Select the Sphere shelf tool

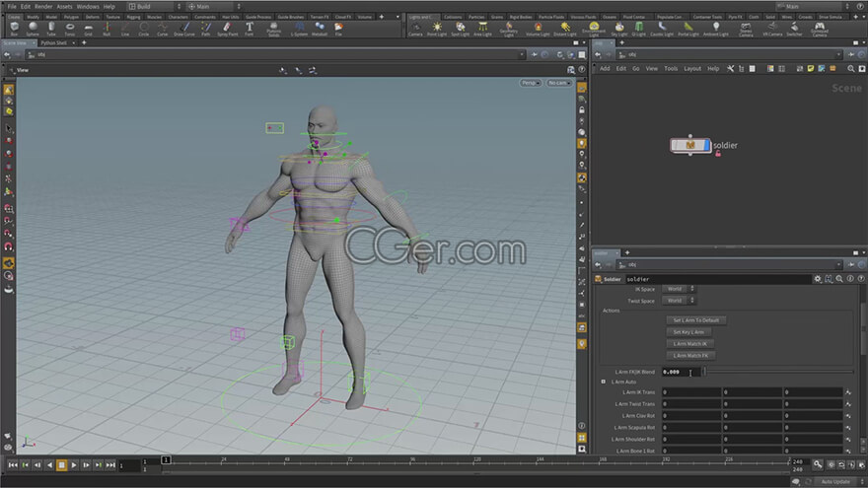coord(33,29)
